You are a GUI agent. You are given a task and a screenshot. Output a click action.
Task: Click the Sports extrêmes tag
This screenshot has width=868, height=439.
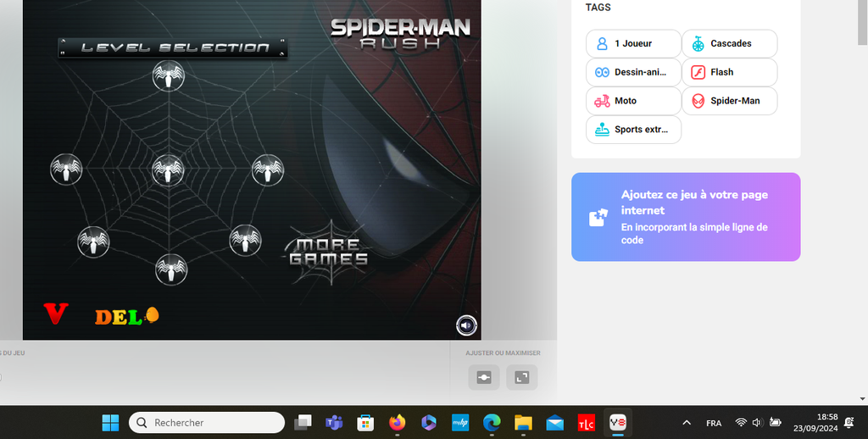(633, 130)
